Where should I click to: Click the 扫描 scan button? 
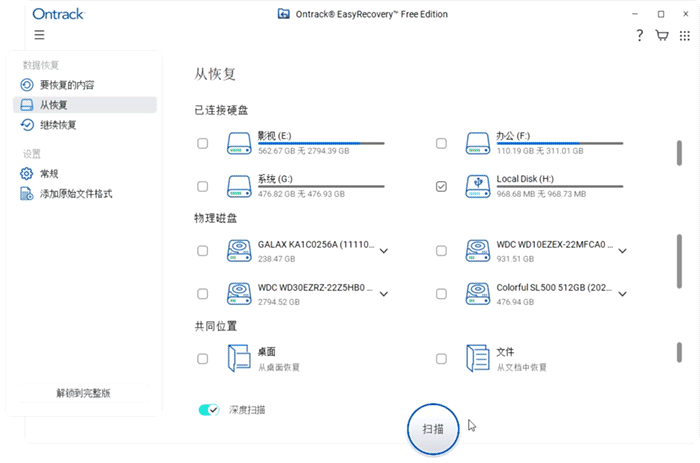[433, 429]
